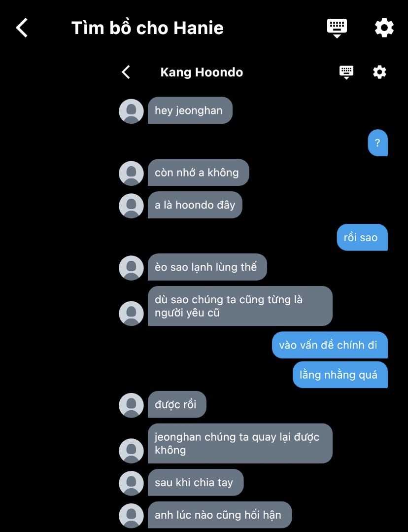Tap avatar beside 'còn nhớ a không'
The width and height of the screenshot is (408, 532).
pos(131,173)
